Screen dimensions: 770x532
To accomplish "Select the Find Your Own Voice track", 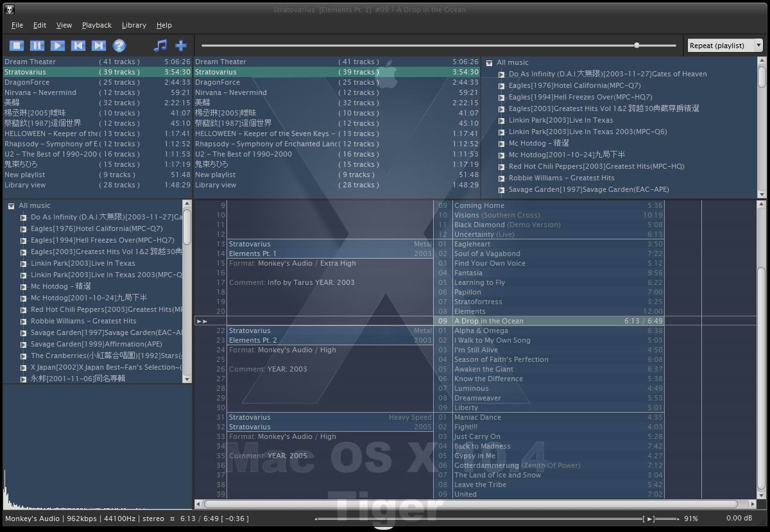I will point(550,263).
